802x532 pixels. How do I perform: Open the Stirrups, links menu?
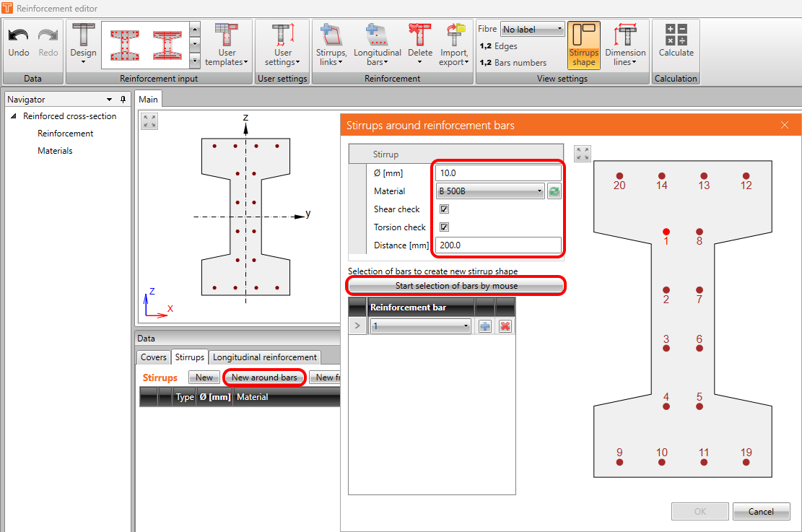click(x=331, y=43)
